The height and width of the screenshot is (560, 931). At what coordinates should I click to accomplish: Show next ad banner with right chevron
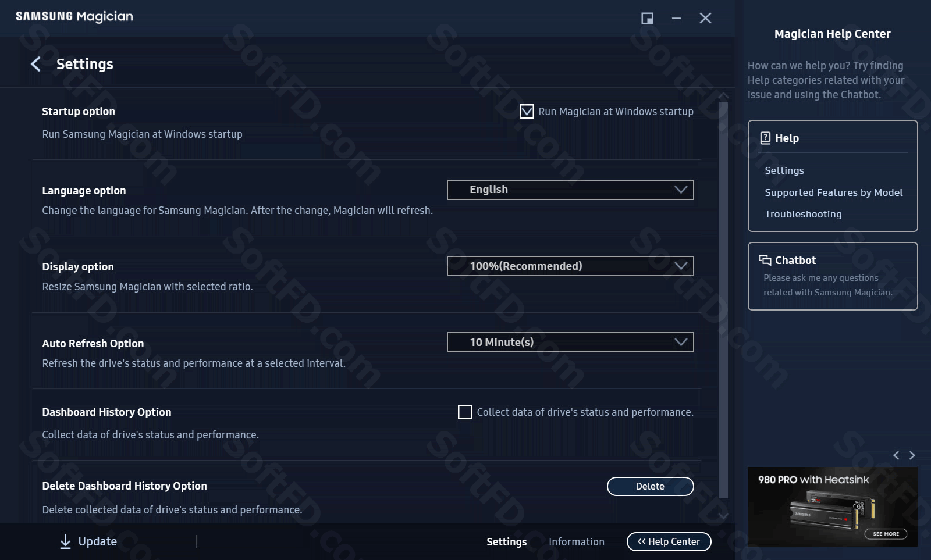coord(912,455)
